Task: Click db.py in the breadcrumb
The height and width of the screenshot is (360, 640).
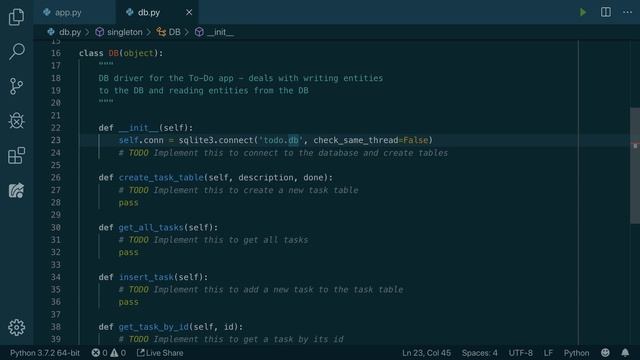Action: (x=70, y=32)
